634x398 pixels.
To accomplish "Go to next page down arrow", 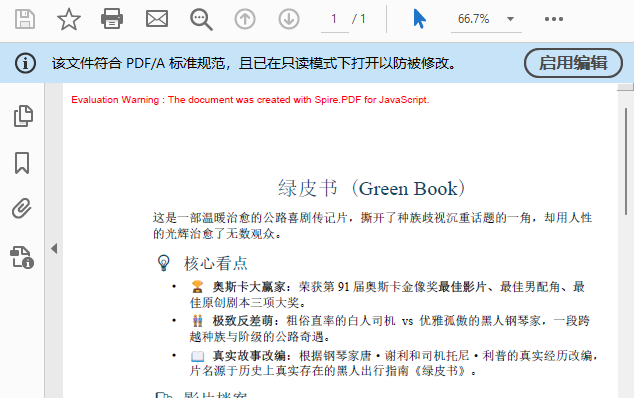I will (x=289, y=19).
